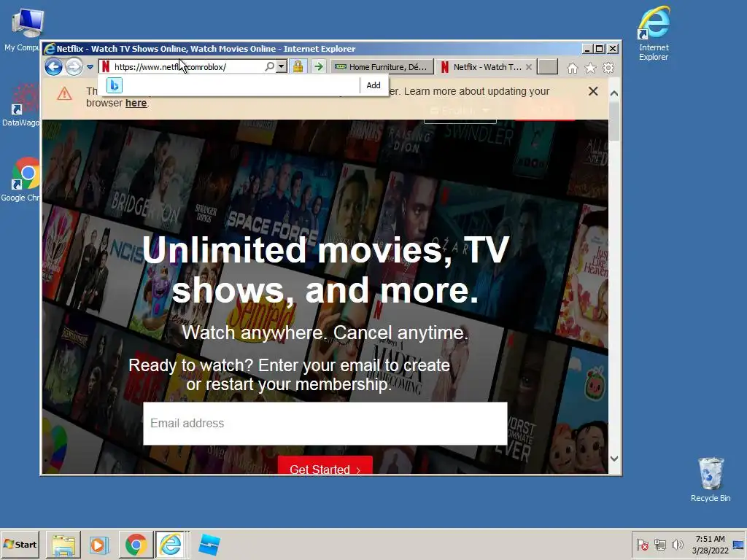Click the security lock icon
Screen dimensions: 747x560
point(298,66)
